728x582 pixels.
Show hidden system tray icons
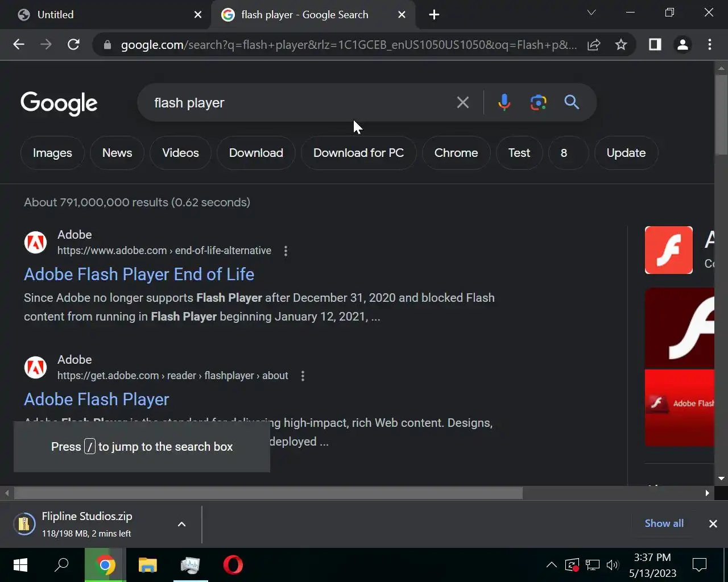551,565
